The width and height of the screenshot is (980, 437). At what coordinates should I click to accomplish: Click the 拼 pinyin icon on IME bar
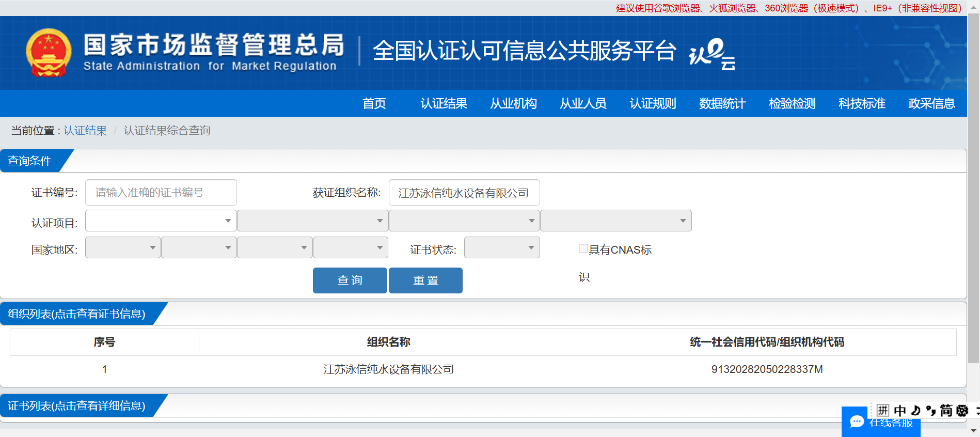882,411
